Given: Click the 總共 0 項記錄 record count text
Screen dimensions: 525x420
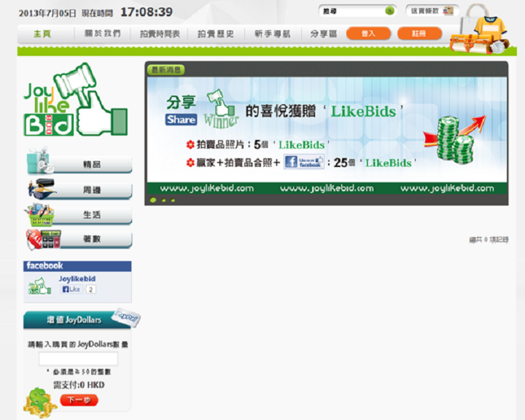Looking at the screenshot, I should click(489, 239).
